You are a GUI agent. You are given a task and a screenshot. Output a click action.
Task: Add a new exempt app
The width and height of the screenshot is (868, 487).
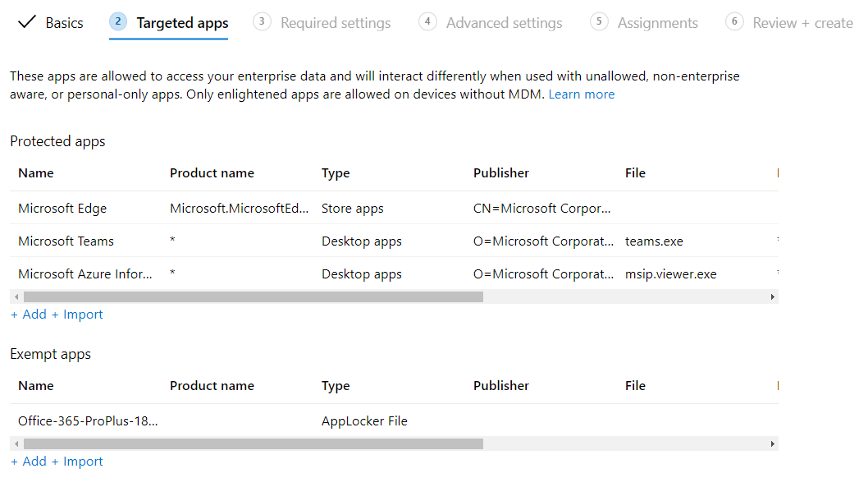point(29,461)
